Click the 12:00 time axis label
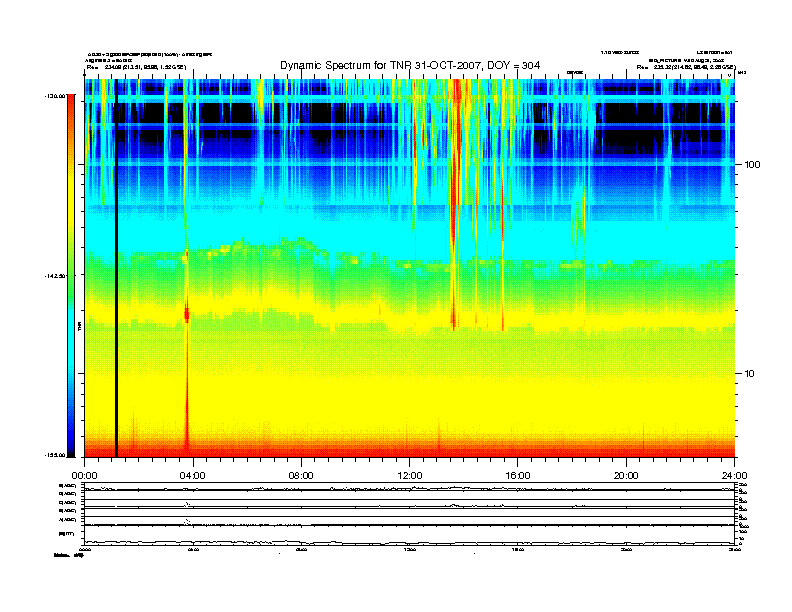 [x=410, y=476]
